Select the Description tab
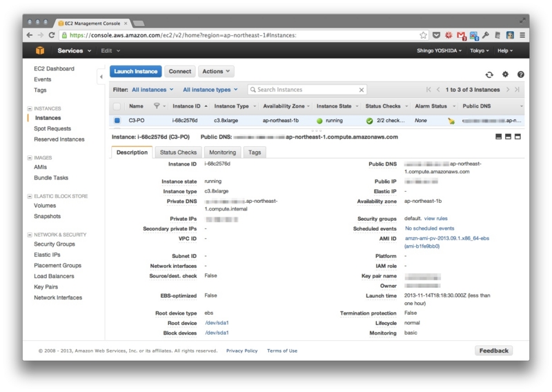Image resolution: width=552 pixels, height=392 pixels. (x=132, y=152)
